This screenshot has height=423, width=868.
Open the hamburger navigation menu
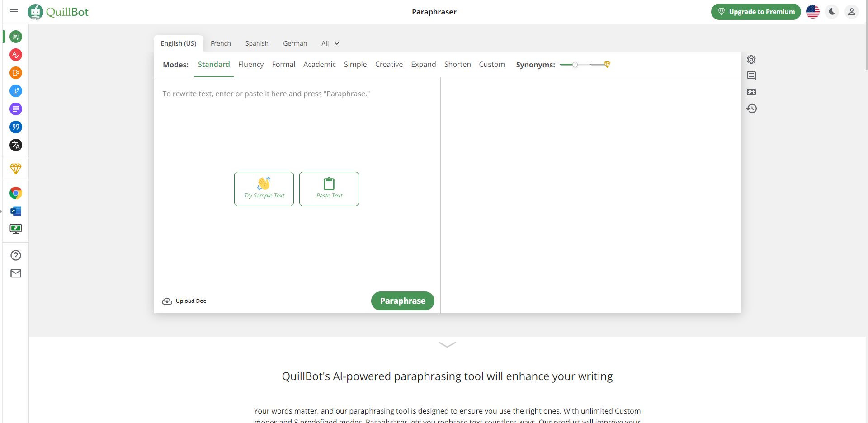point(14,12)
